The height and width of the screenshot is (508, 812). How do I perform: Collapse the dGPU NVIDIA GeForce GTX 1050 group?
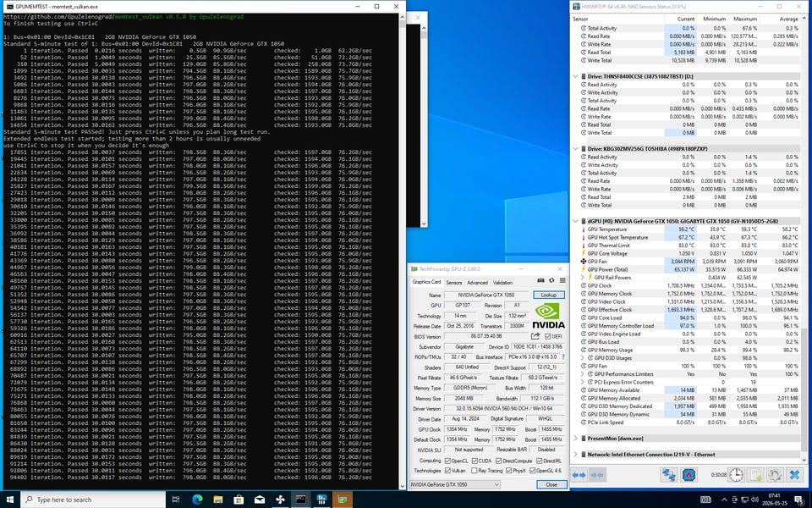[576, 221]
